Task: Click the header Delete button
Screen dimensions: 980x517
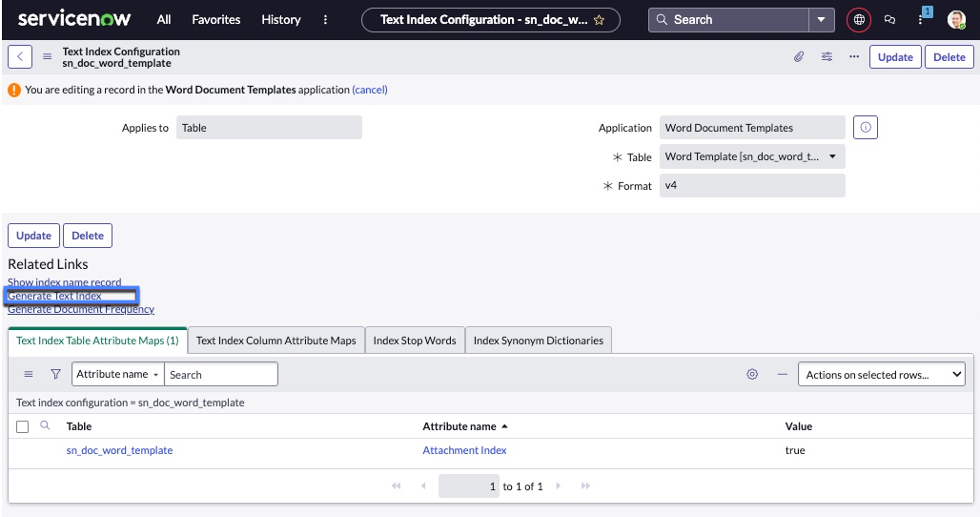Action: (x=949, y=57)
